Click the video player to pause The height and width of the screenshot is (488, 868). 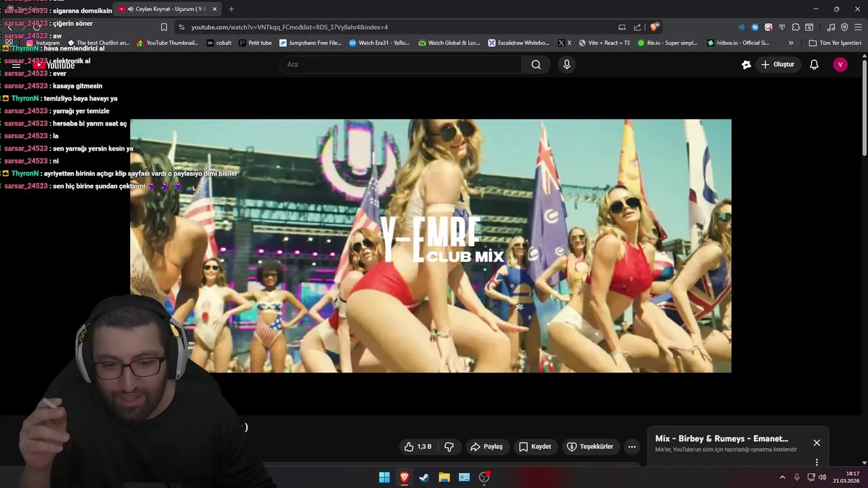(431, 245)
